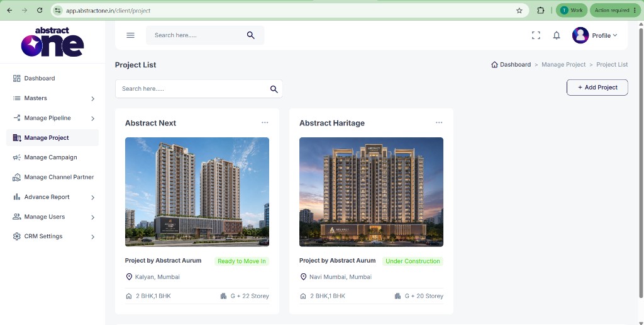Open Manage Users in sidebar
The image size is (644, 325).
coord(45,217)
